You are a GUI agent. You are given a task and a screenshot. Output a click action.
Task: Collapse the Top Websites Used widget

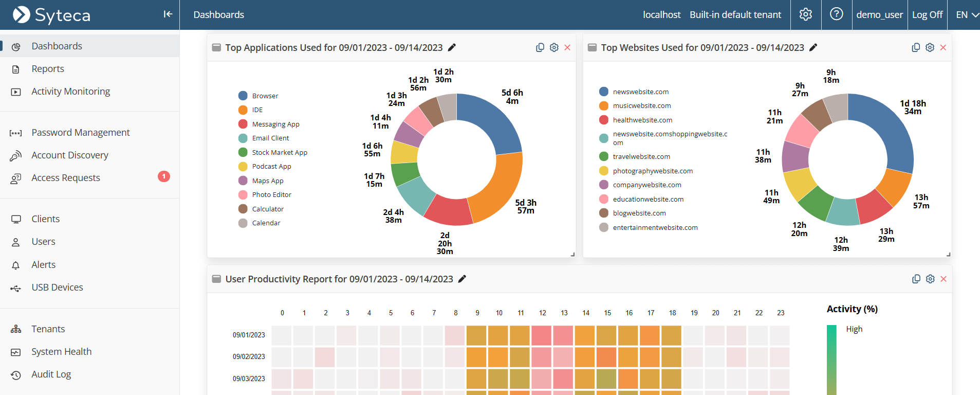[592, 47]
